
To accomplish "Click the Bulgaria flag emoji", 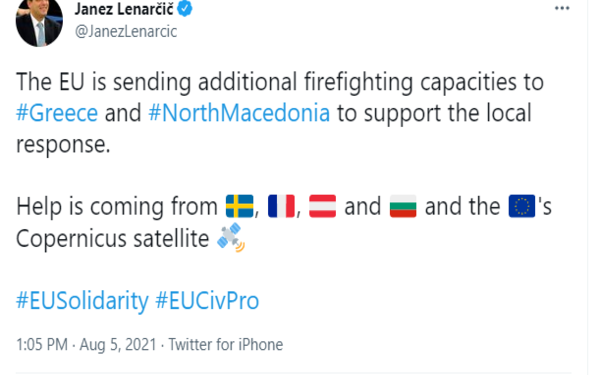I will pos(403,206).
